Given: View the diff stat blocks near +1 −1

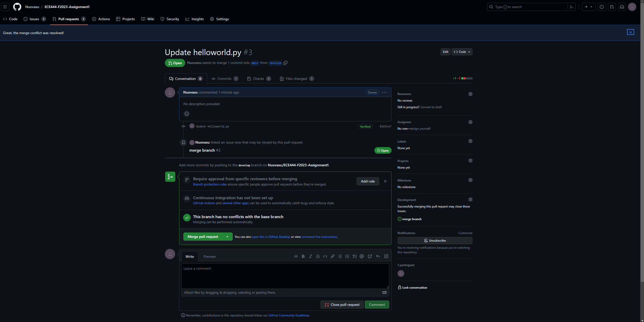Looking at the screenshot, I should coord(467,78).
